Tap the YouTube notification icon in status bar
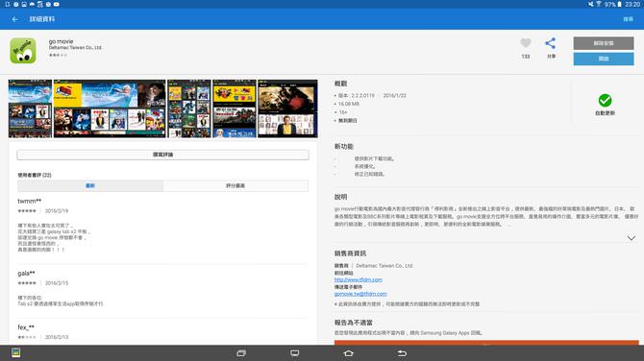644x361 pixels. tap(57, 4)
